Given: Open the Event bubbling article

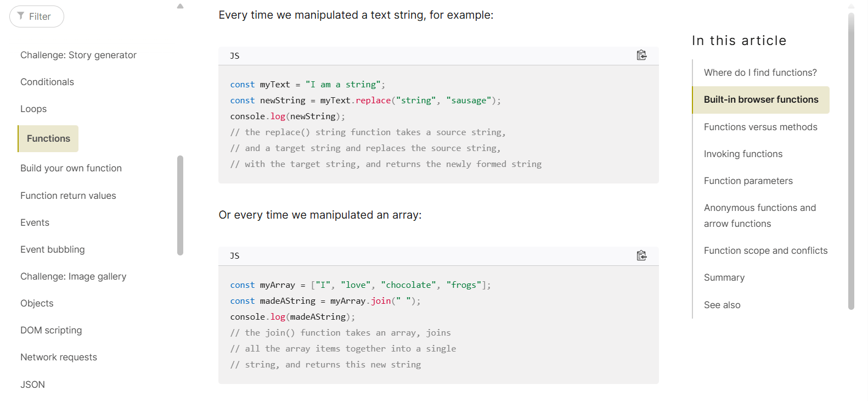Looking at the screenshot, I should coord(53,249).
